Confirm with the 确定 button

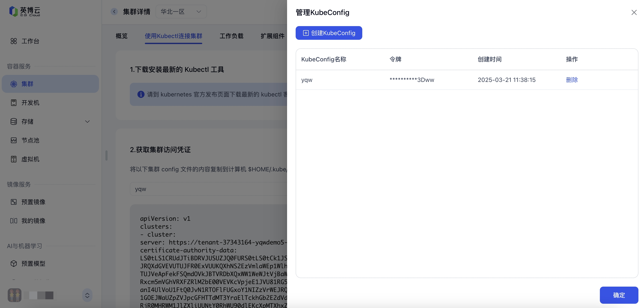tap(619, 295)
